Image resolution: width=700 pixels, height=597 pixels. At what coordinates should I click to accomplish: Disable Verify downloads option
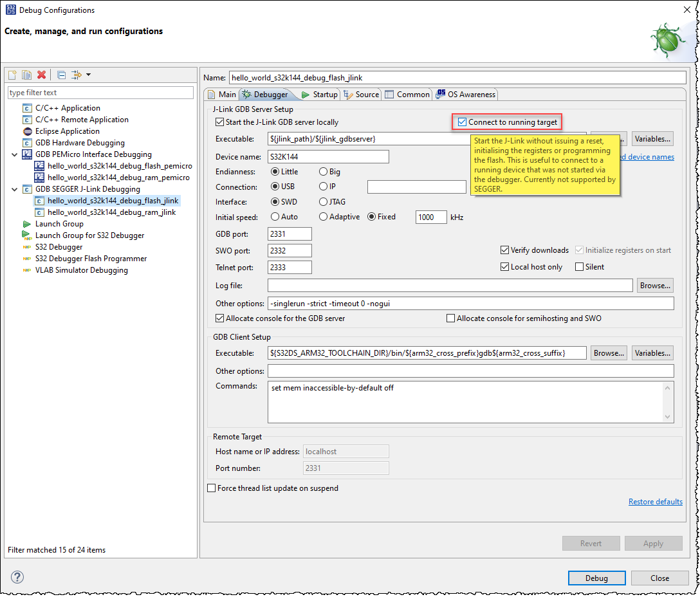point(505,250)
